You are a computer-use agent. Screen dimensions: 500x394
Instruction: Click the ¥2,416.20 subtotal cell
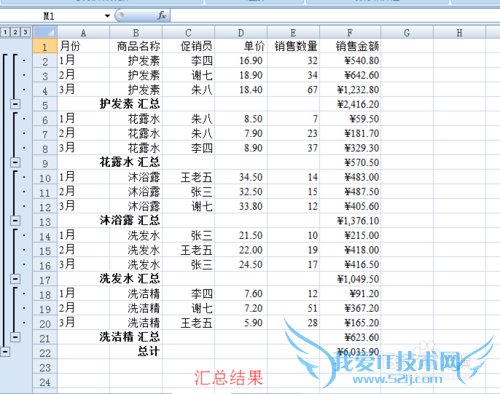click(350, 104)
